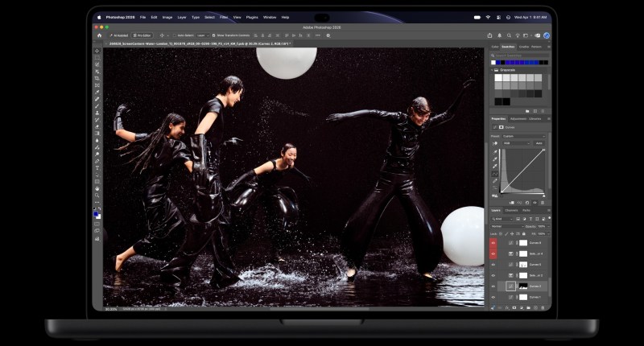Click the notifications bell icon
This screenshot has height=346, width=644.
499,35
